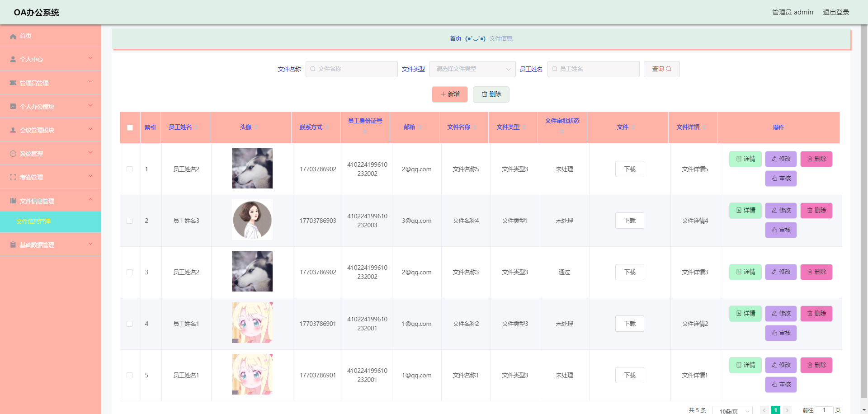
Task: Select the 文件信息管理 folder icon
Action: (x=13, y=200)
